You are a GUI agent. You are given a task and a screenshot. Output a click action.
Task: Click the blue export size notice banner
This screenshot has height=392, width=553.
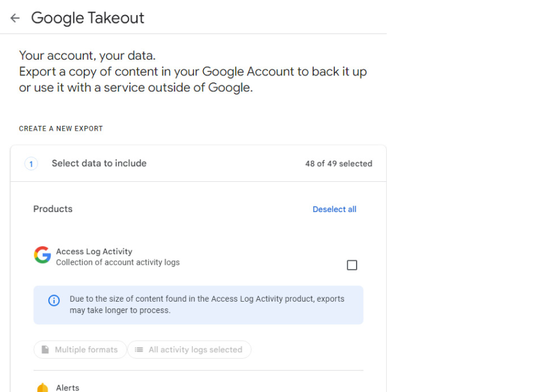point(198,305)
